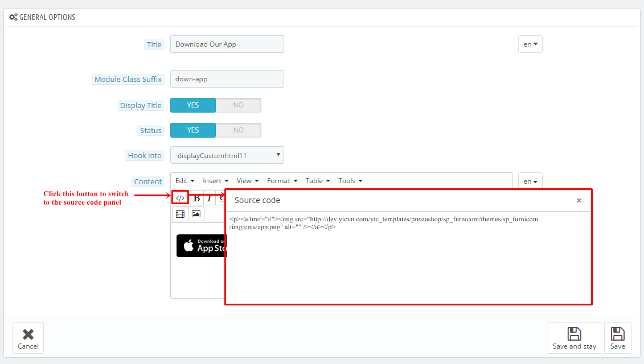This screenshot has width=644, height=364.
Task: Open the Hook into dropdown
Action: (x=227, y=155)
